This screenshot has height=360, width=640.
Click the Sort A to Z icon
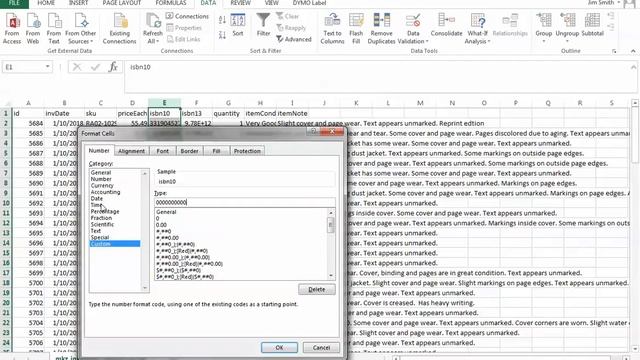pos(222,20)
